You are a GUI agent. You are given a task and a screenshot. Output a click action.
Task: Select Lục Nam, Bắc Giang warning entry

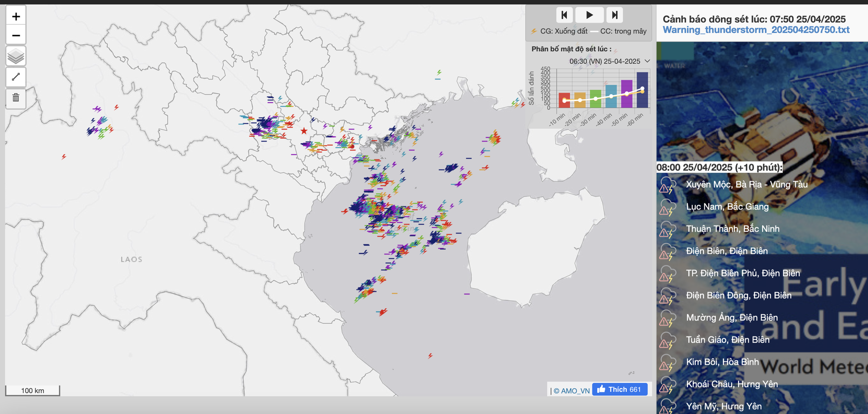tap(727, 207)
